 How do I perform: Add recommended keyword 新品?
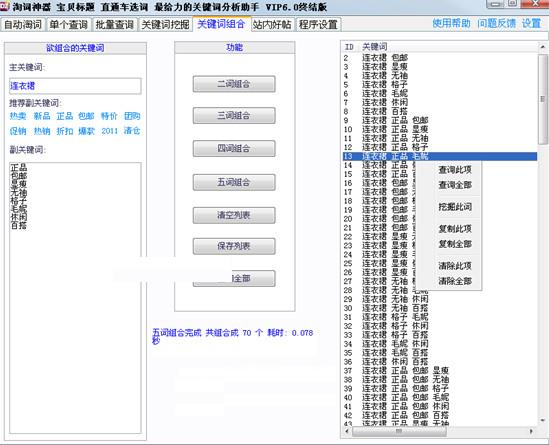(42, 116)
